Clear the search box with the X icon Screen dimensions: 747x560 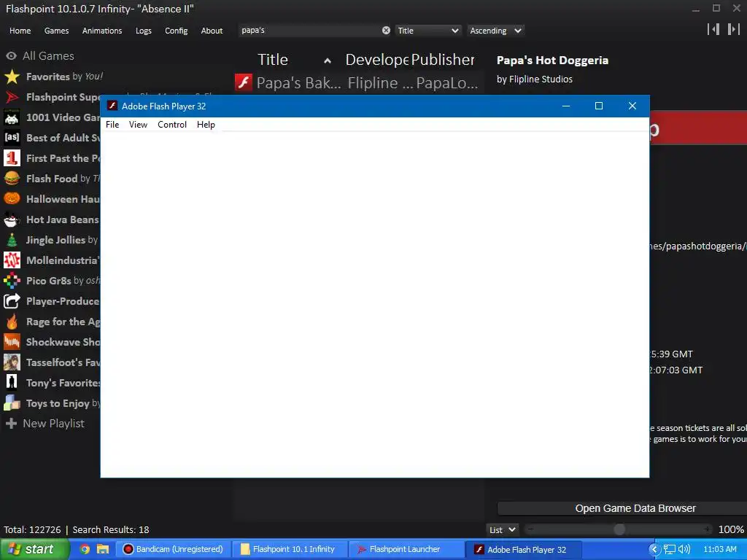click(386, 31)
